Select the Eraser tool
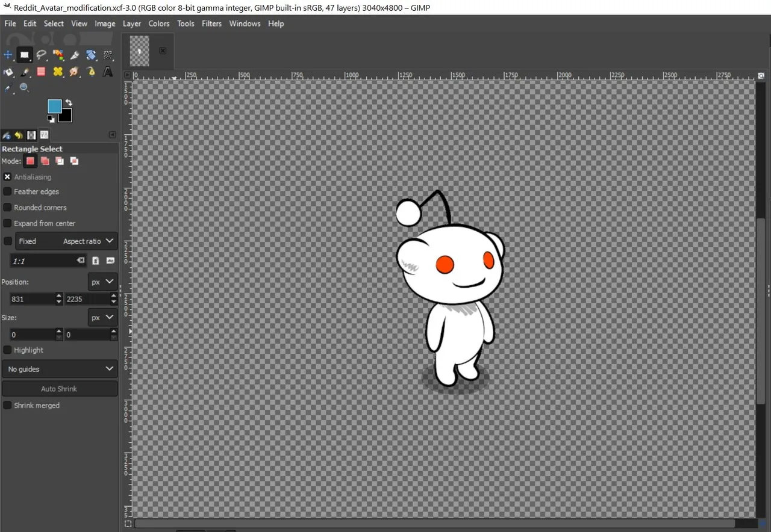 [x=41, y=72]
